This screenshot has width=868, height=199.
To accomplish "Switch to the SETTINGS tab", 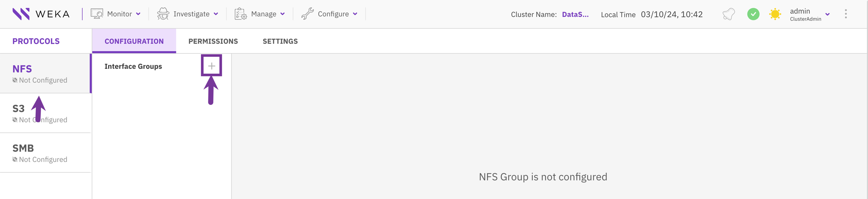I will [280, 41].
